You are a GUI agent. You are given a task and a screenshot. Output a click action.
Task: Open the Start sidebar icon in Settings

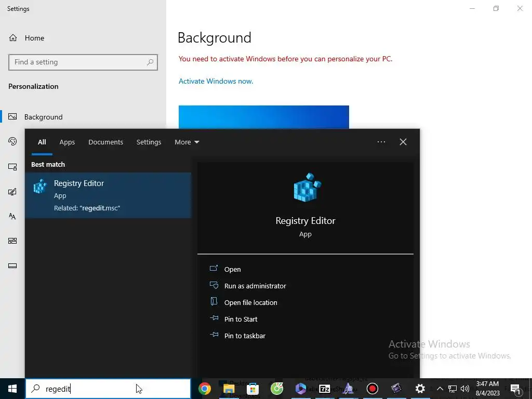click(x=12, y=241)
